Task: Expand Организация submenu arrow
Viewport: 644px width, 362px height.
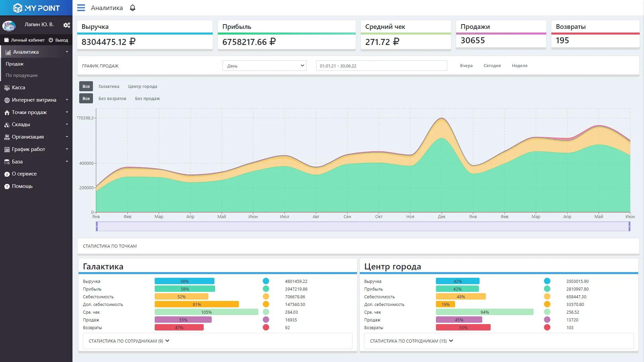Action: (67, 137)
